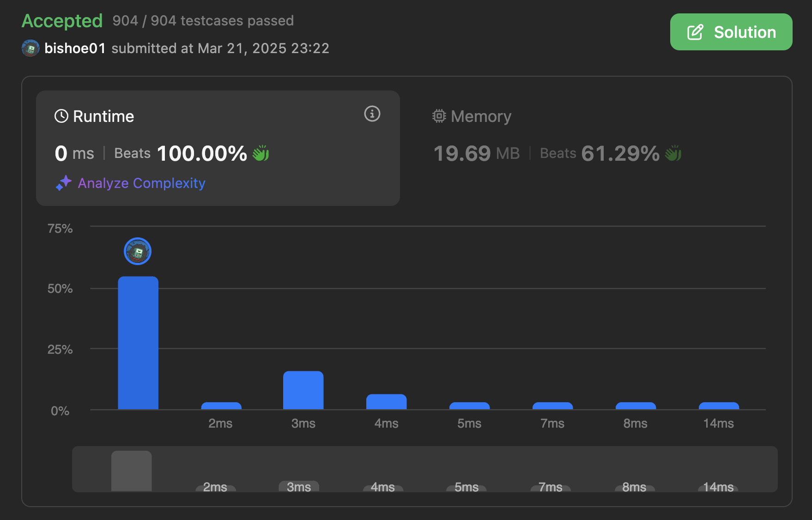
Task: Click the pencil-edit icon in Solution button
Action: [x=696, y=32]
